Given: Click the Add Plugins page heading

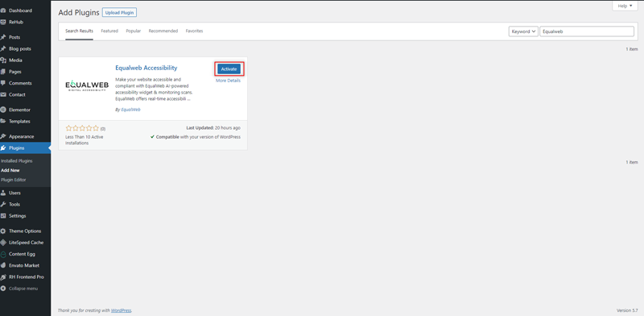Looking at the screenshot, I should click(x=79, y=13).
